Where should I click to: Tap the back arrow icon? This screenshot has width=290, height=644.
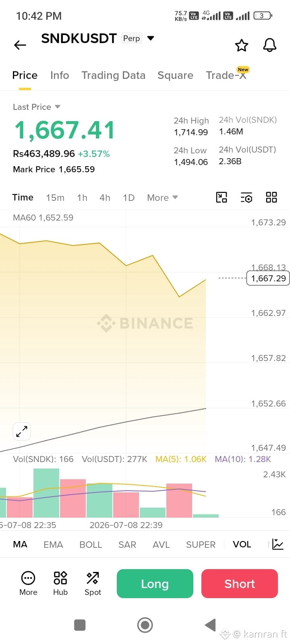click(x=20, y=45)
